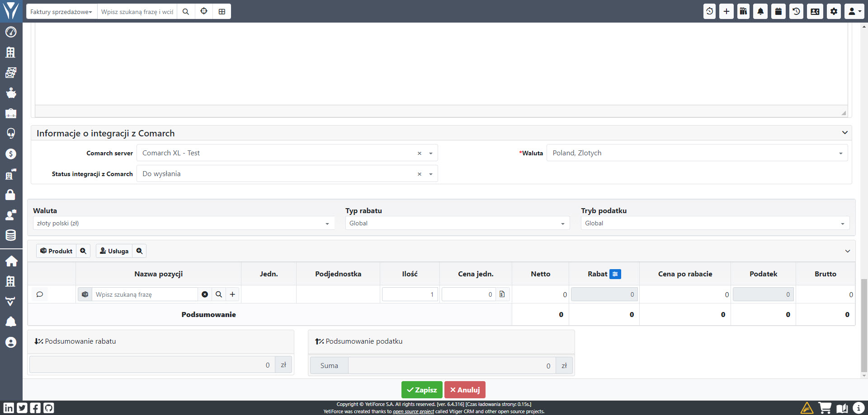Open the dollar coin icon in sidebar
This screenshot has width=868, height=415.
tap(11, 154)
